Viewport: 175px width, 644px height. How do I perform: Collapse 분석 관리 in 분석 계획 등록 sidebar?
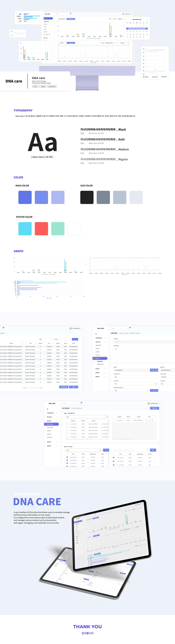point(57,421)
